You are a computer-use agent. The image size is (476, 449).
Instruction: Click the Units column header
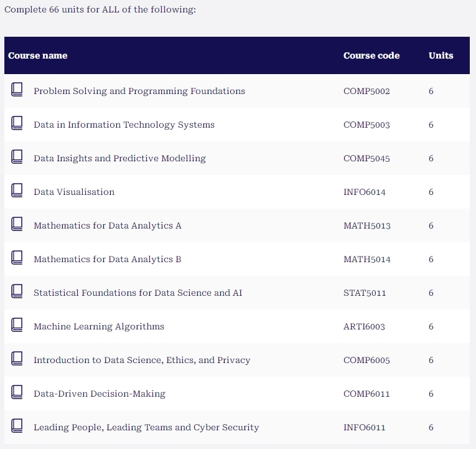pos(441,55)
